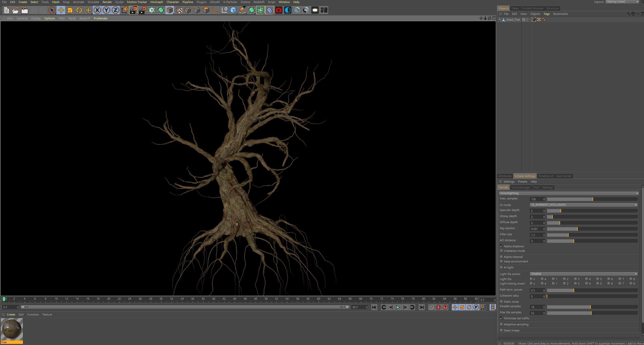Open the Directlighting kernel dropdown
This screenshot has height=345, width=644.
(x=569, y=193)
